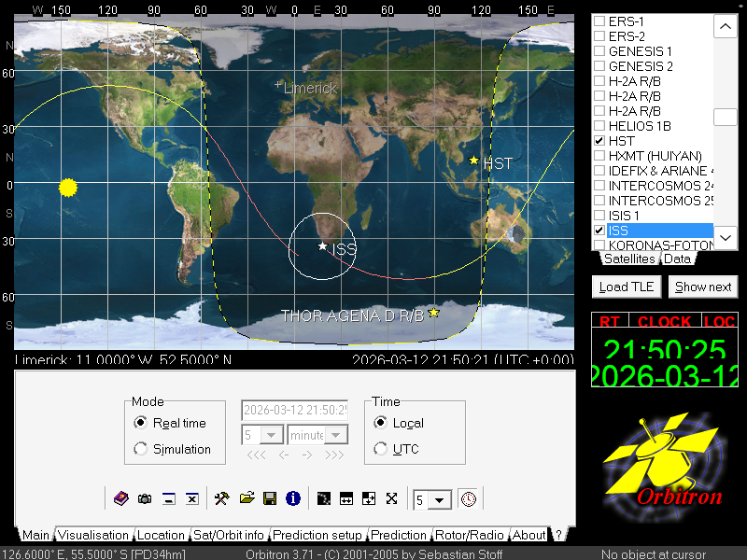
Task: Enable the HELIOS 1B satellite checkbox
Action: [x=599, y=126]
